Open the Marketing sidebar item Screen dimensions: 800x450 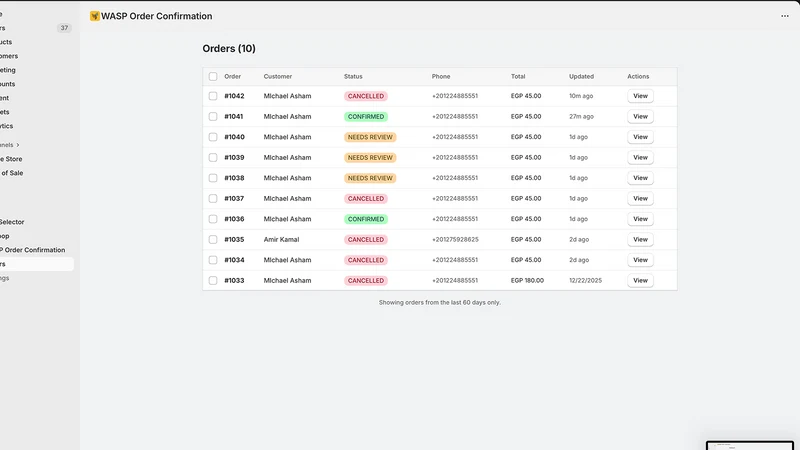click(8, 70)
